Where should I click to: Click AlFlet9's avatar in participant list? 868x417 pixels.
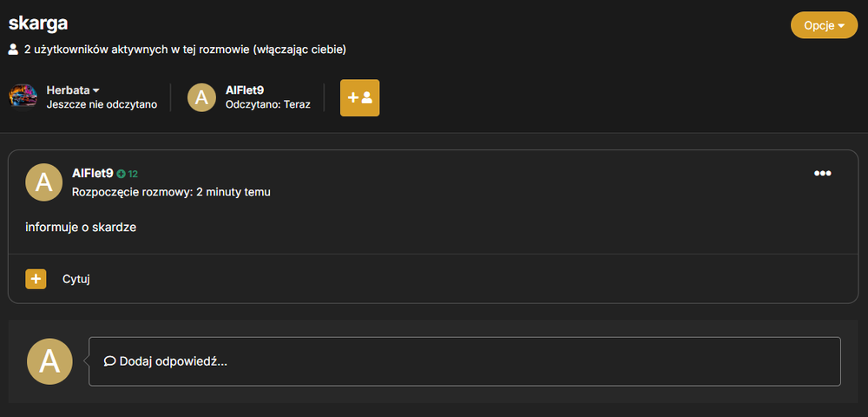201,97
